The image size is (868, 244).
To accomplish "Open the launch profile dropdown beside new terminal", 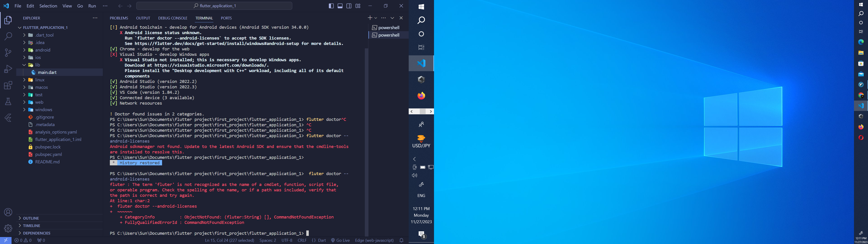I will click(376, 18).
